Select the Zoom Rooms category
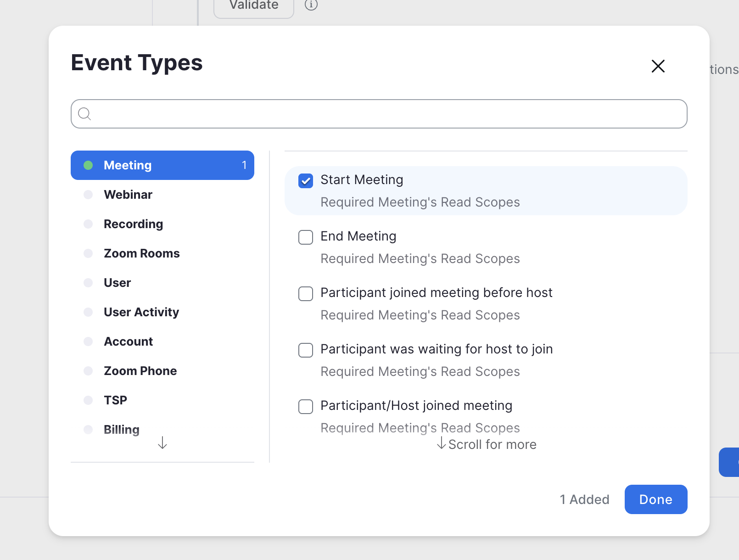This screenshot has height=560, width=739. pos(141,253)
